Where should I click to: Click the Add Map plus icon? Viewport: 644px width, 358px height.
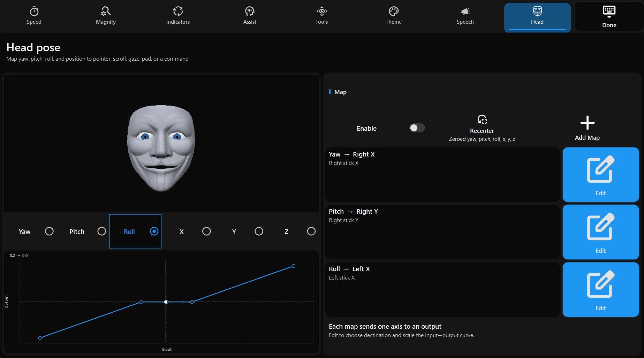[x=588, y=123]
